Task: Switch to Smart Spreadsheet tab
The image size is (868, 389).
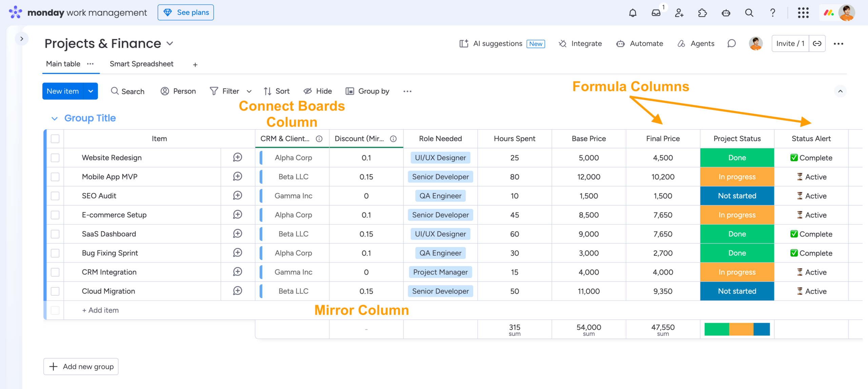Action: (x=141, y=64)
